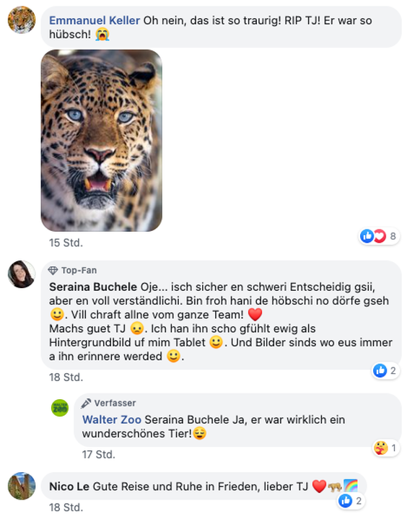View the like count on Seraina Buchele's comment
This screenshot has width=420, height=519.
click(x=385, y=370)
